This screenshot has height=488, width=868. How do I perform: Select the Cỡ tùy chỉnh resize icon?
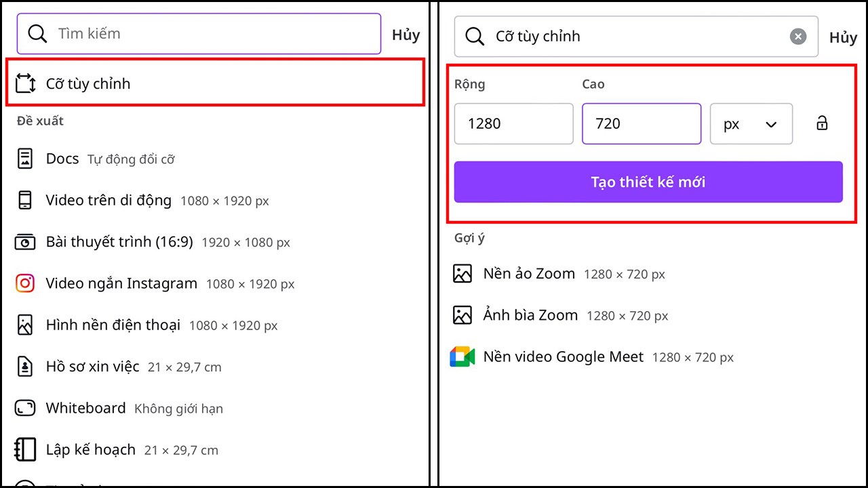(25, 83)
